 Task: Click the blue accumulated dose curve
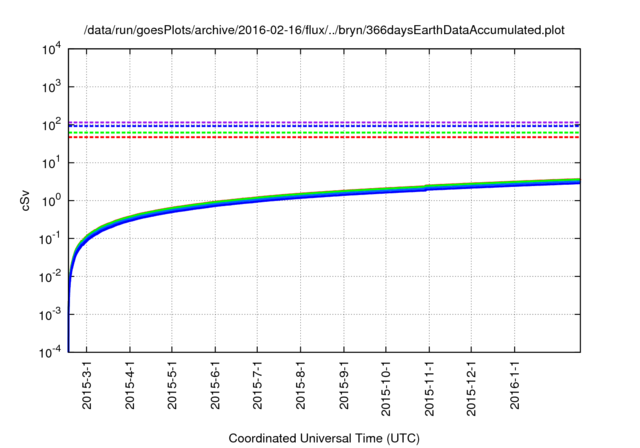pyautogui.click(x=324, y=194)
